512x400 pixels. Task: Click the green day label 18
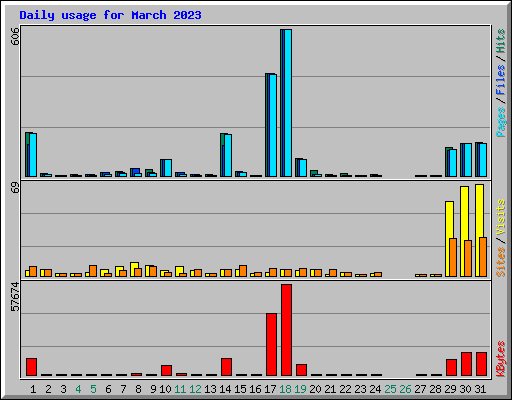(285, 389)
